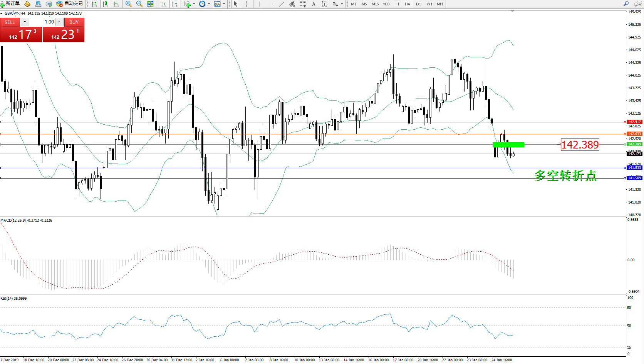Screen dimensions: 644x364
Task: Open the indicators list dropdown arrow
Action: [x=194, y=4]
